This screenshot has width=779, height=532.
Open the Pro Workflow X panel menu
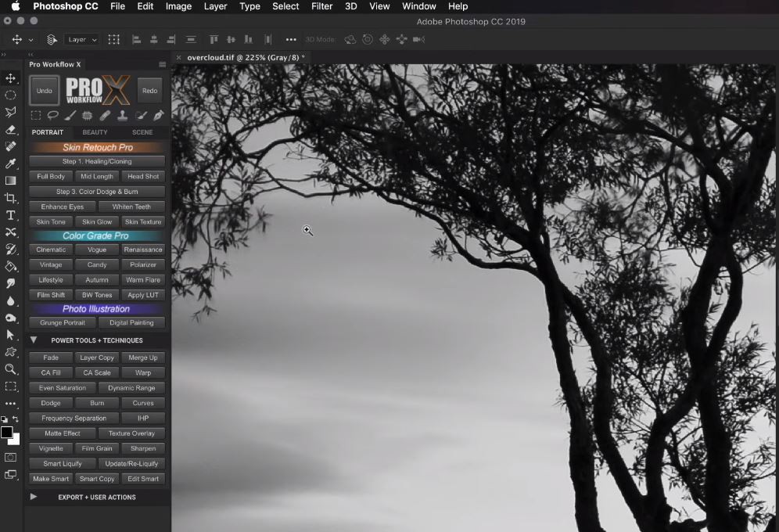point(162,64)
